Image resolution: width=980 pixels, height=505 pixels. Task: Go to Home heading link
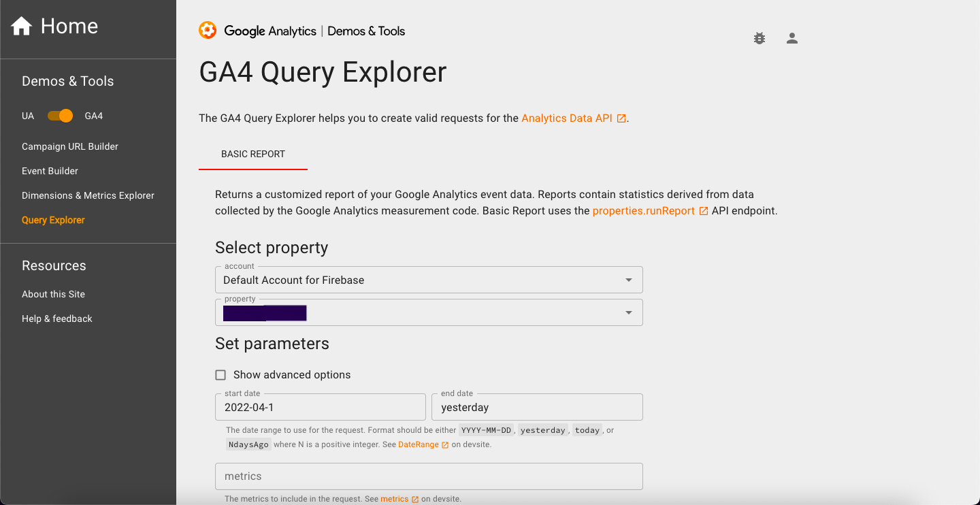tap(69, 26)
